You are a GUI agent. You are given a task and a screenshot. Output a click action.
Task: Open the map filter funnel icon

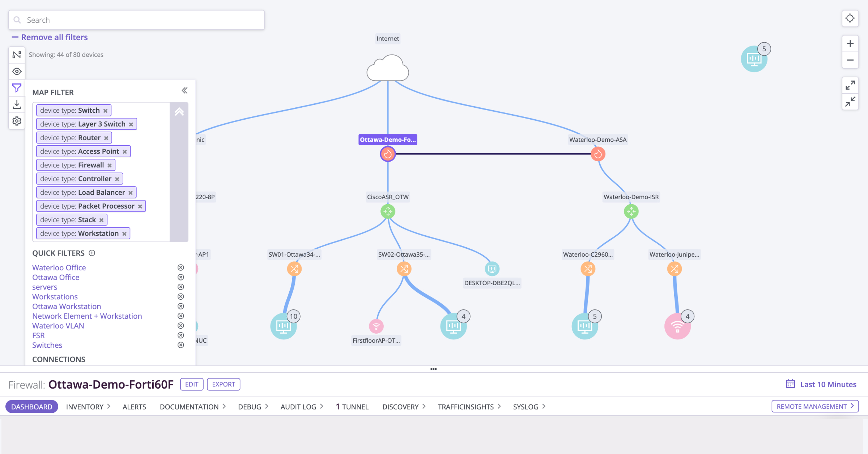click(x=17, y=88)
